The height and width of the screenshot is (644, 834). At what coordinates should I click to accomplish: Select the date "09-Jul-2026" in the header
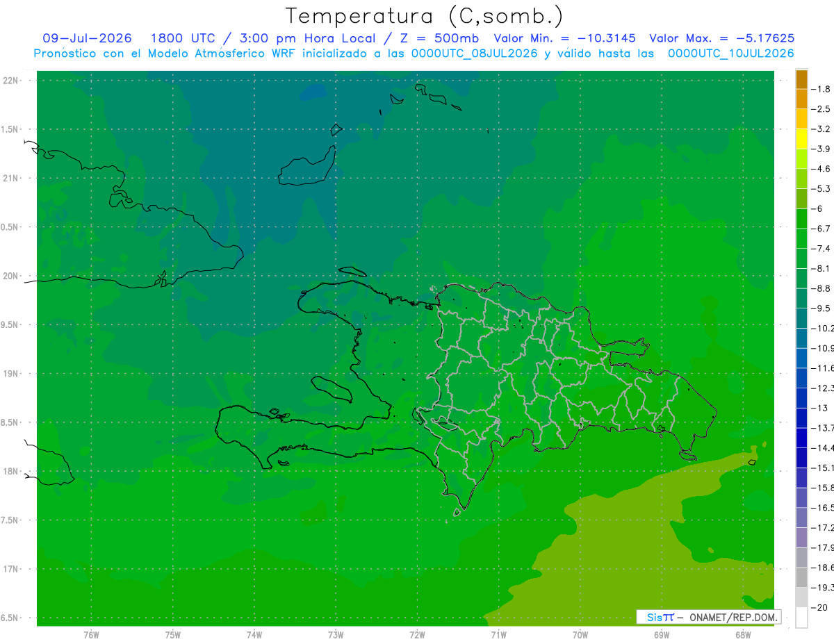pos(87,38)
